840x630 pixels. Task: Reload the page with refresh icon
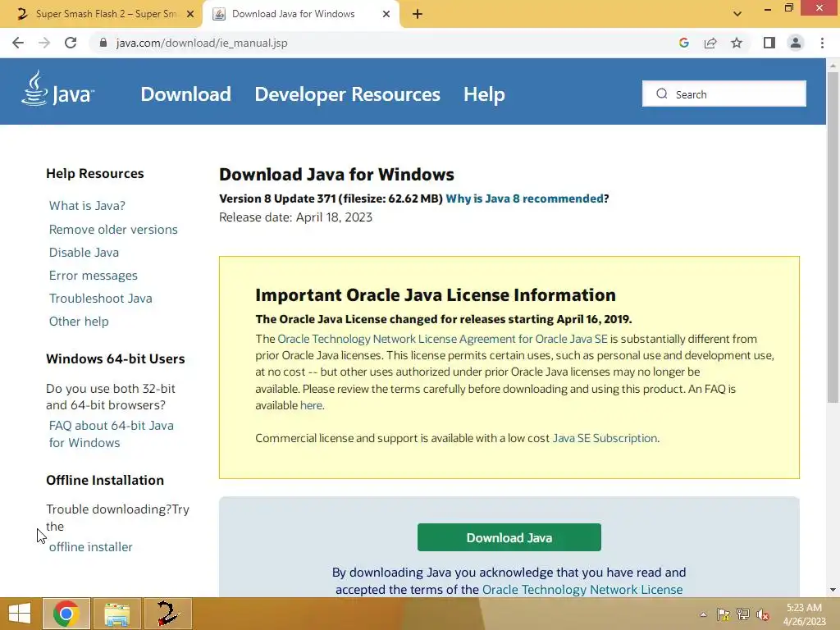point(71,43)
